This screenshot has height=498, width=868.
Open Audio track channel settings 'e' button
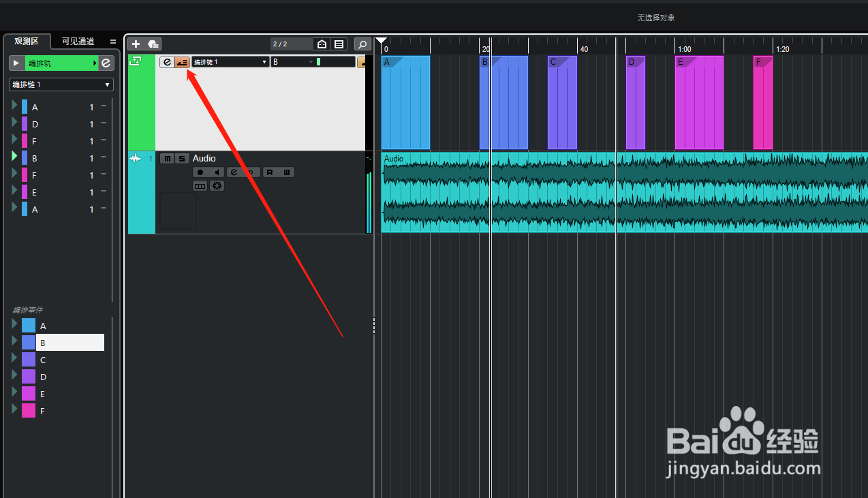pyautogui.click(x=234, y=172)
